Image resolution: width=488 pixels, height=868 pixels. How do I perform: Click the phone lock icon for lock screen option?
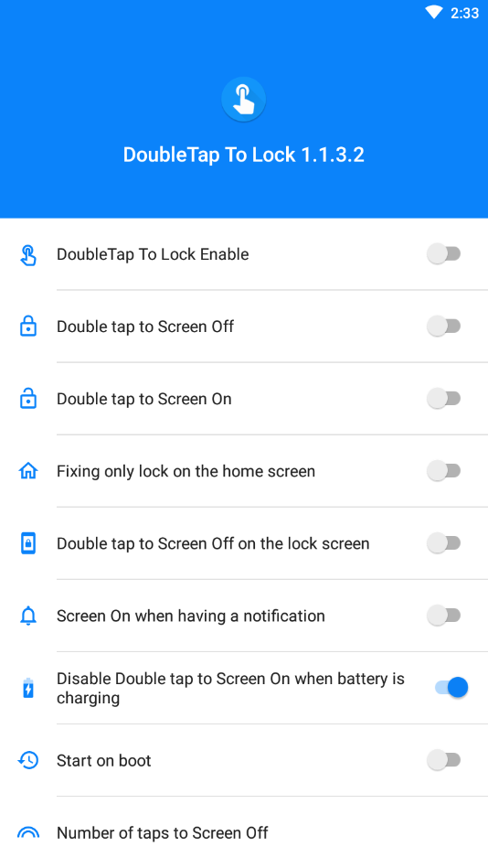click(x=28, y=543)
